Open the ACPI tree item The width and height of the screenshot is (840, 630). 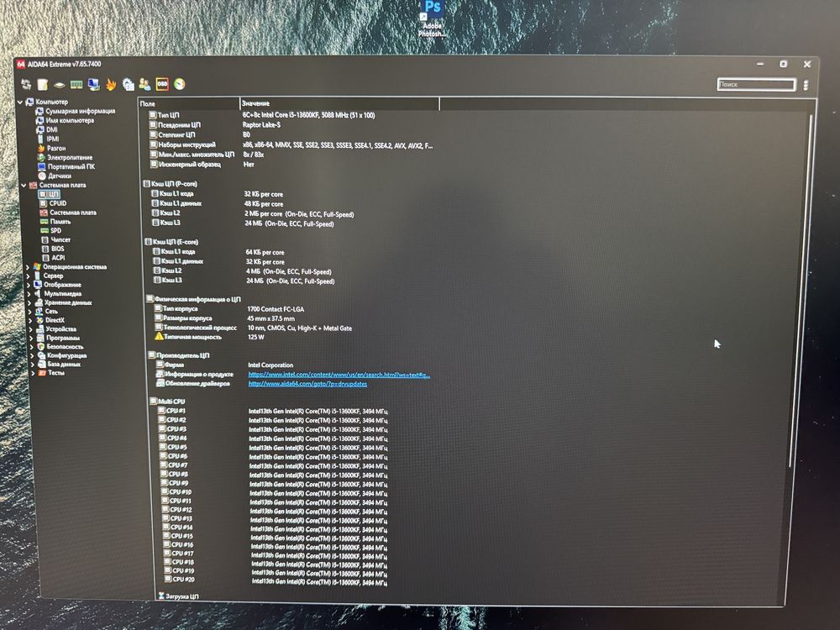click(54, 258)
